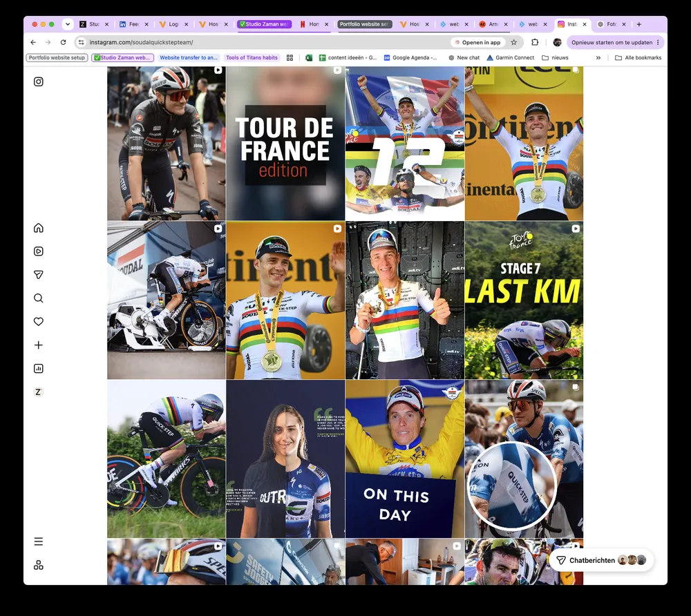Screen dimensions: 691x616
Task: Open the apps grid icon in bookmarks bar
Action: (x=290, y=58)
